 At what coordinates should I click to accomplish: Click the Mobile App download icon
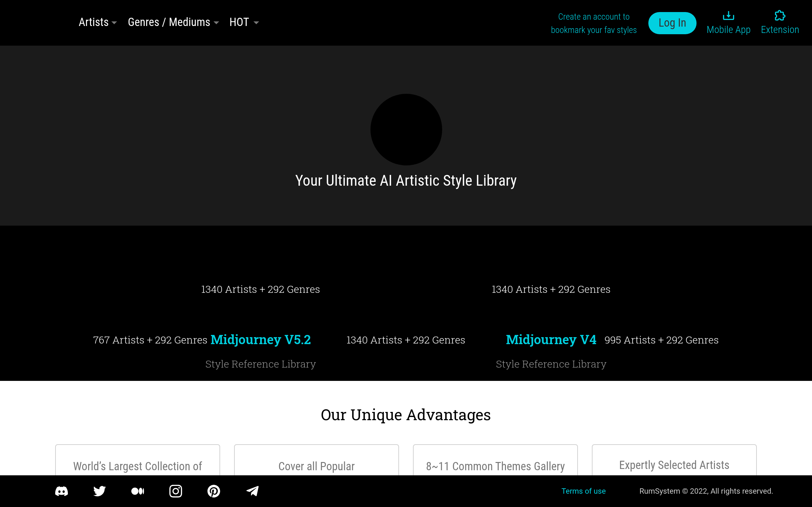[729, 16]
